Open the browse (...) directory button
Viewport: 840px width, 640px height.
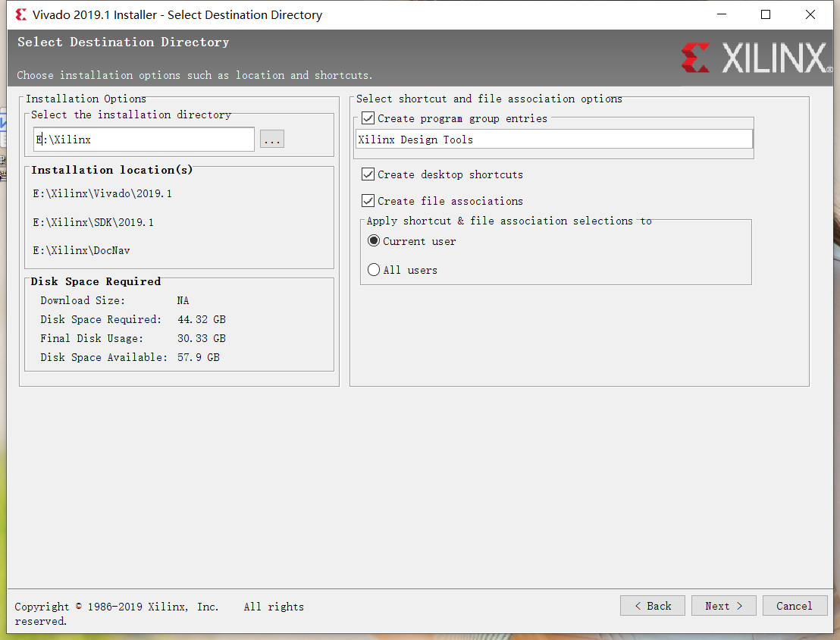pos(271,140)
